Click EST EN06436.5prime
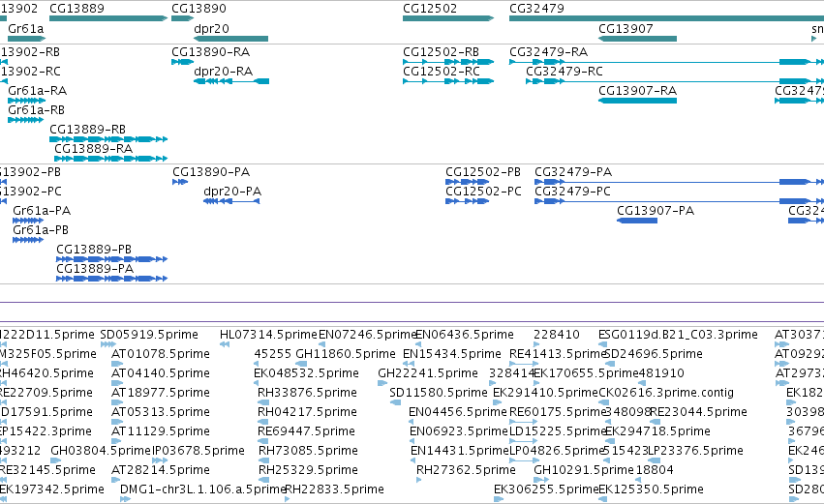This screenshot has width=824, height=504. coord(465,335)
